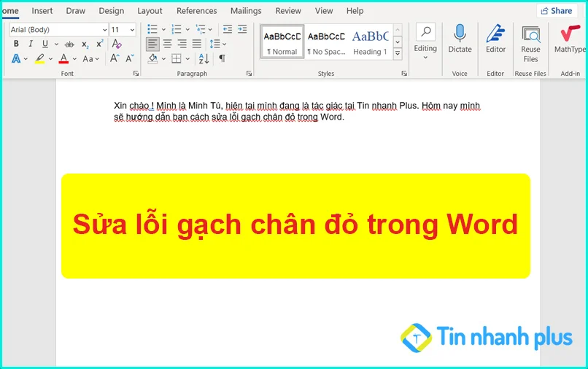Decrease font size

[130, 58]
